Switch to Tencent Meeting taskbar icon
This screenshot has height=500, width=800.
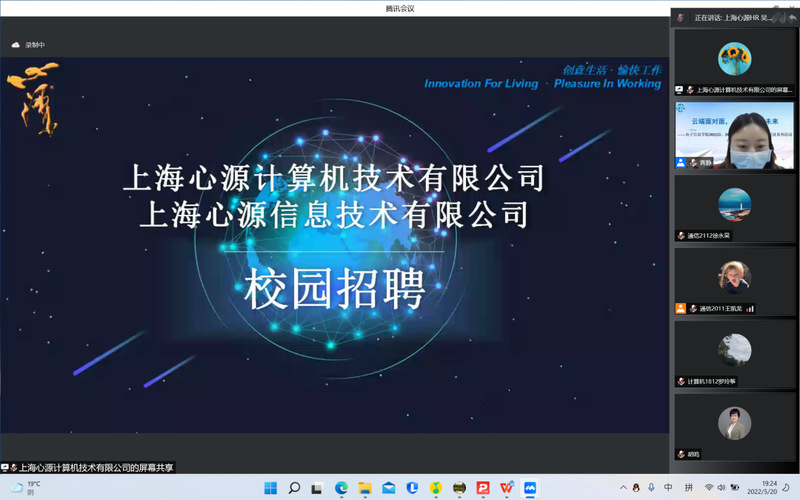(531, 488)
